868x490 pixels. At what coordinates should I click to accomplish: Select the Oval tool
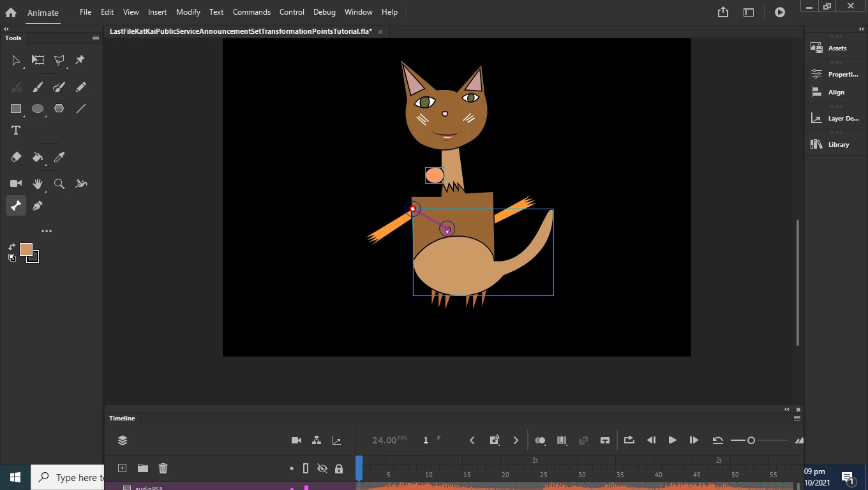click(x=38, y=108)
